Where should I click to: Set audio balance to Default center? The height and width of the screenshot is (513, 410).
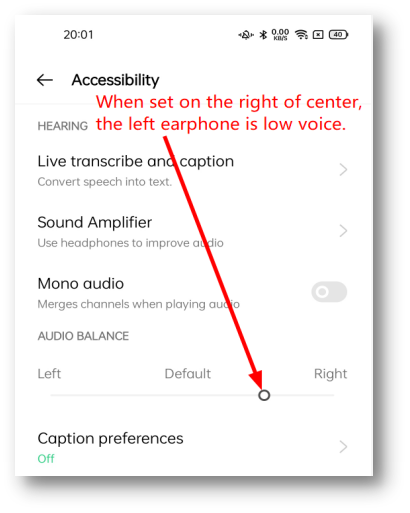pyautogui.click(x=188, y=374)
